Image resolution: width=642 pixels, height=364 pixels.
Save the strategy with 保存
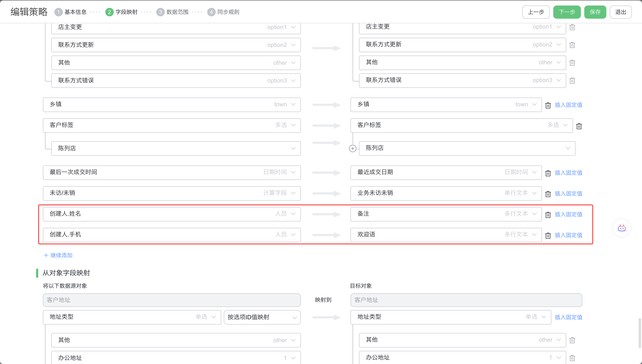[x=595, y=12]
